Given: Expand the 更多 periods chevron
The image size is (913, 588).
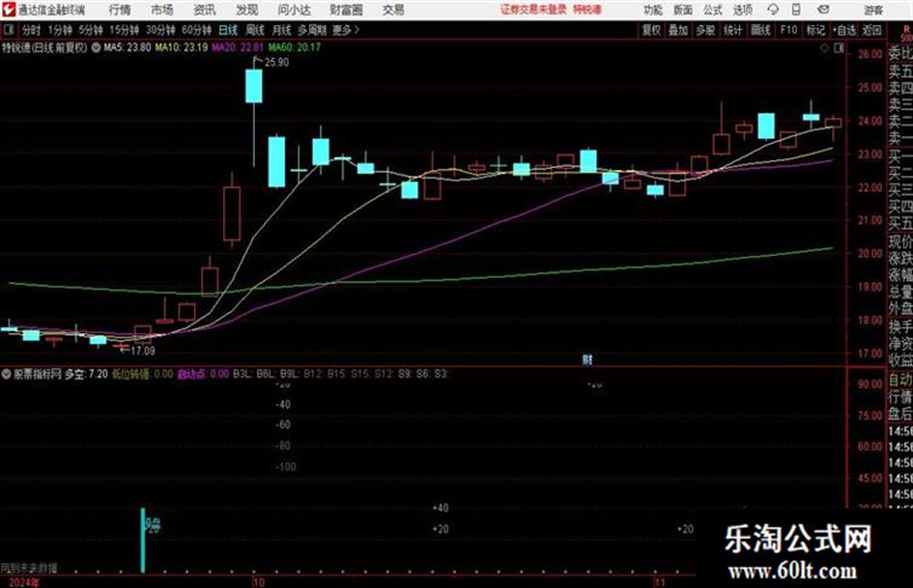Looking at the screenshot, I should pos(347,30).
